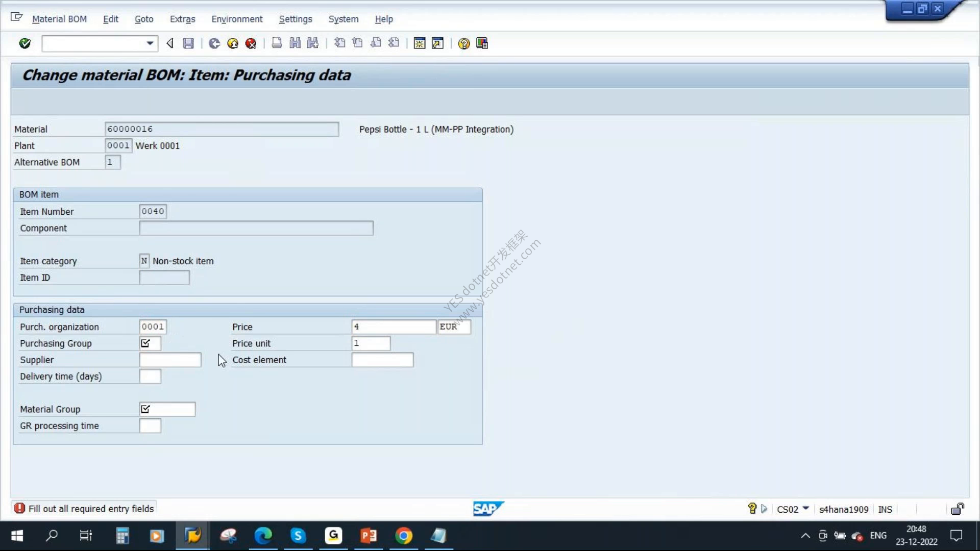This screenshot has width=980, height=551.
Task: Click the 'Fill out all required entry fields' message
Action: coord(91,509)
